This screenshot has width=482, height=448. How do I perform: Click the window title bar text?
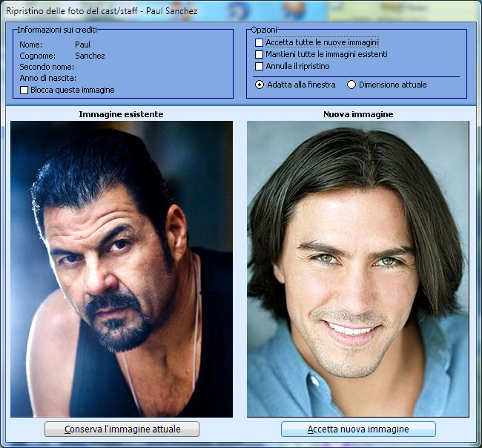[102, 11]
